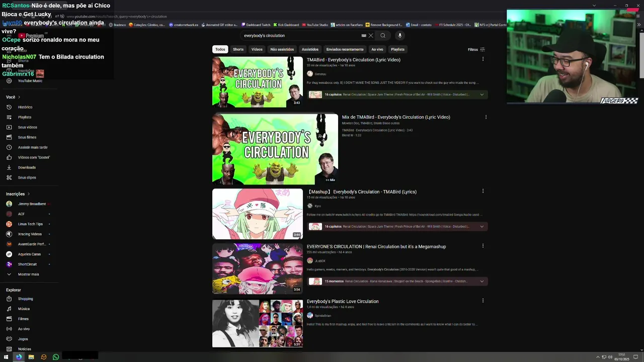Open the Histórico sidebar entry

(x=25, y=107)
